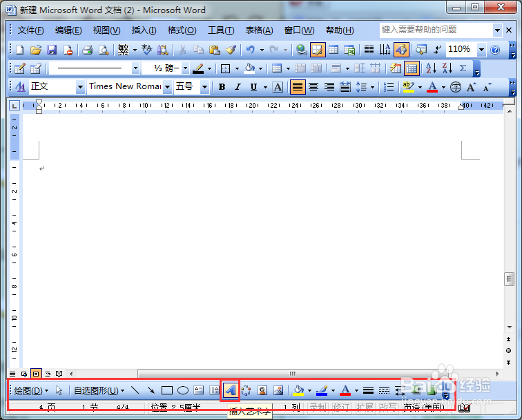Expand the font color dropdown arrow in formatting toolbar

[443, 87]
